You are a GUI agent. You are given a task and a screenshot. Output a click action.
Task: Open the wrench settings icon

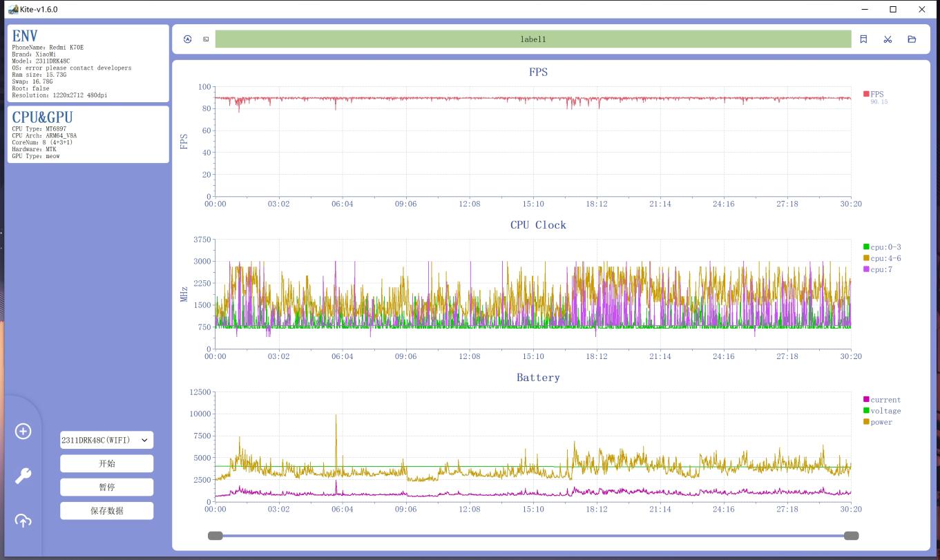[x=23, y=476]
